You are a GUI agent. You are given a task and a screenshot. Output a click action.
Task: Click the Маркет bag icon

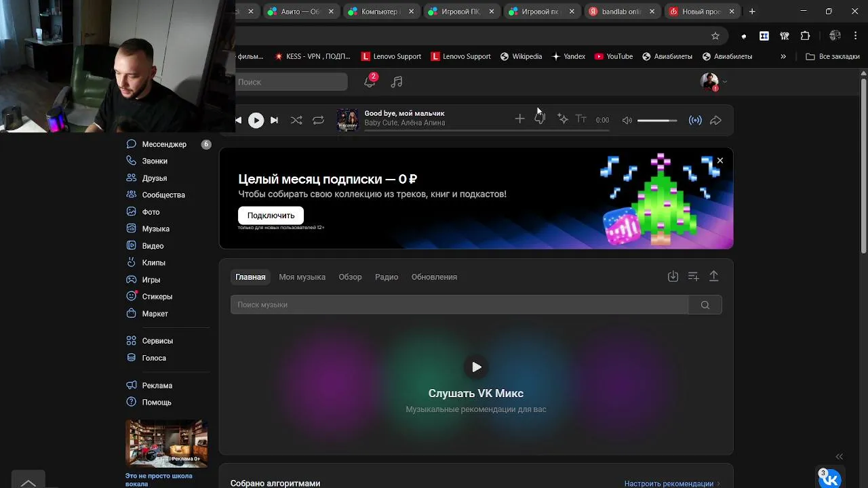[x=132, y=313]
